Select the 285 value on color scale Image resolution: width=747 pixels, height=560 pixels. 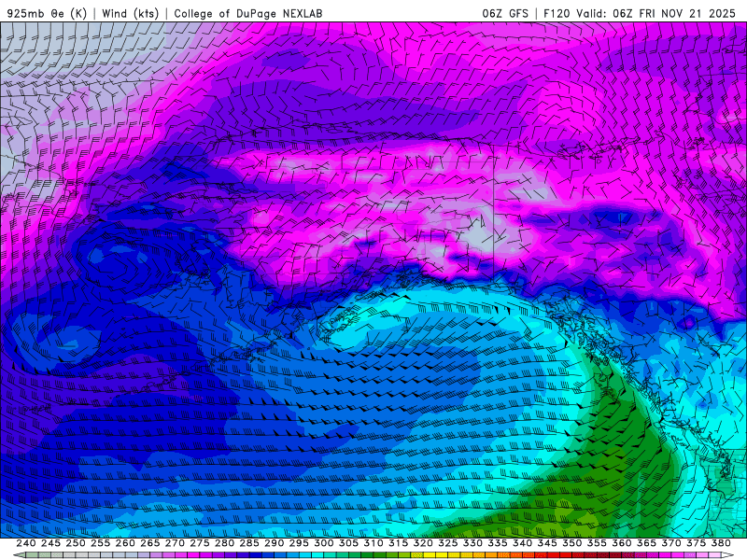pos(249,543)
